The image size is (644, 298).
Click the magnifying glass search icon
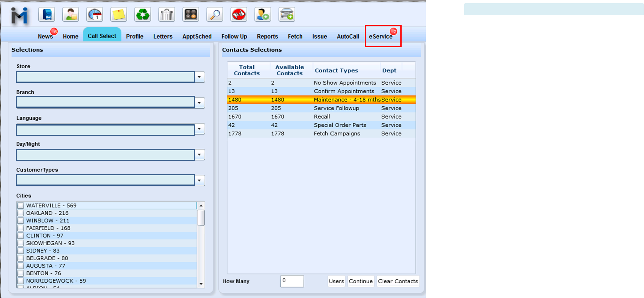(215, 14)
